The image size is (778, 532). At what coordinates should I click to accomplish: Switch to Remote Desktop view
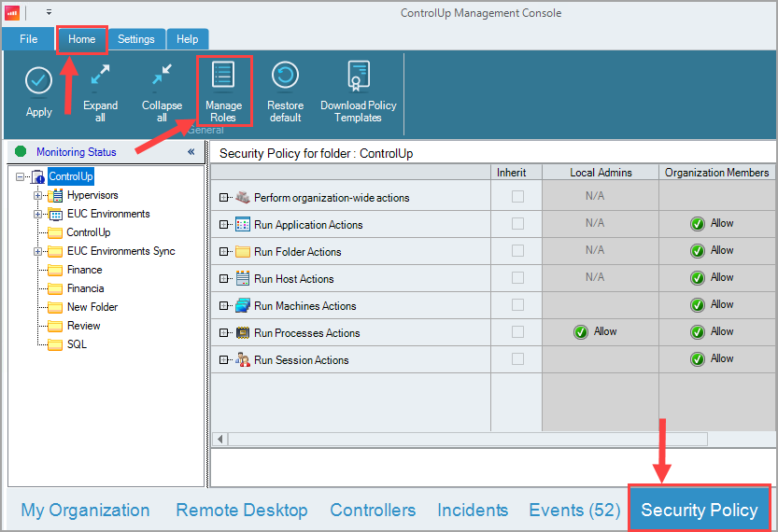(242, 511)
